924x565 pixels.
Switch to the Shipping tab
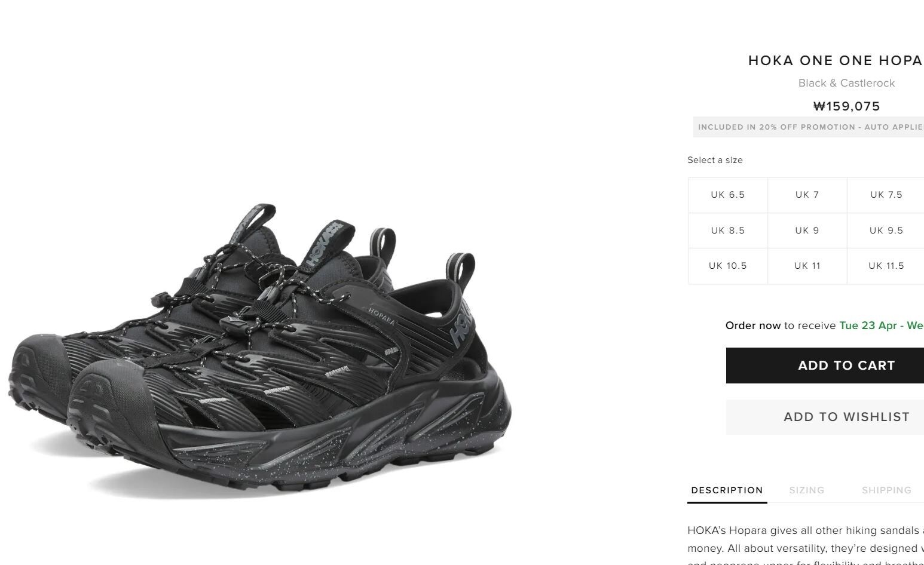tap(886, 490)
